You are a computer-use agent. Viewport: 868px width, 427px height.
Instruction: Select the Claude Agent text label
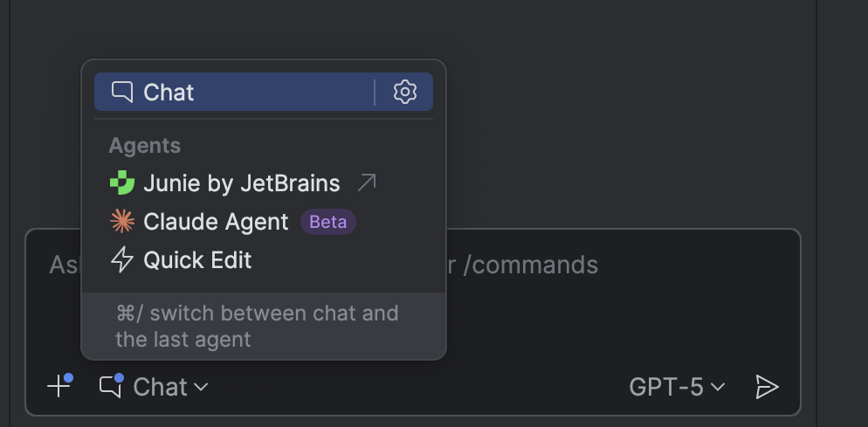coord(216,222)
